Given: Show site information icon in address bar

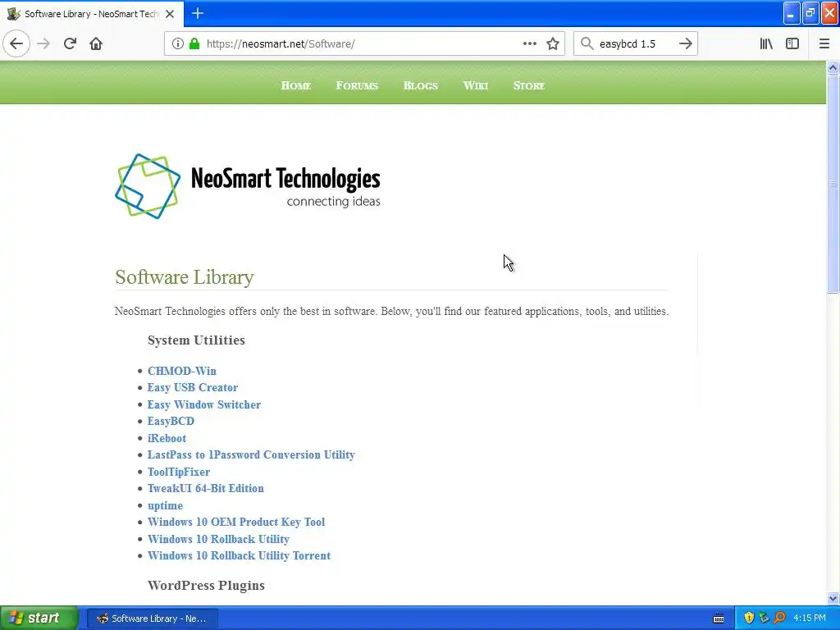Looking at the screenshot, I should tap(178, 44).
